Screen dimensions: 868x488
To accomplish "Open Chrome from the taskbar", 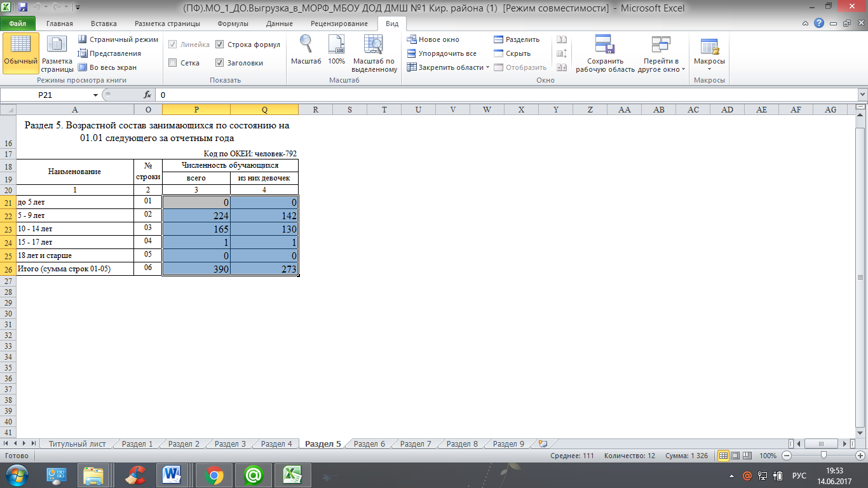I will (213, 475).
